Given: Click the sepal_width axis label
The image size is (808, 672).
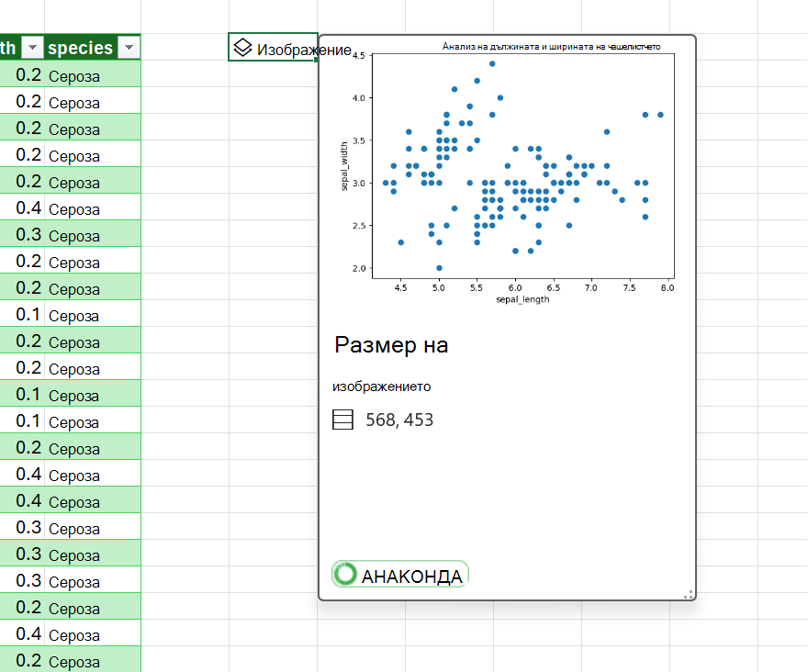Looking at the screenshot, I should pos(344,166).
